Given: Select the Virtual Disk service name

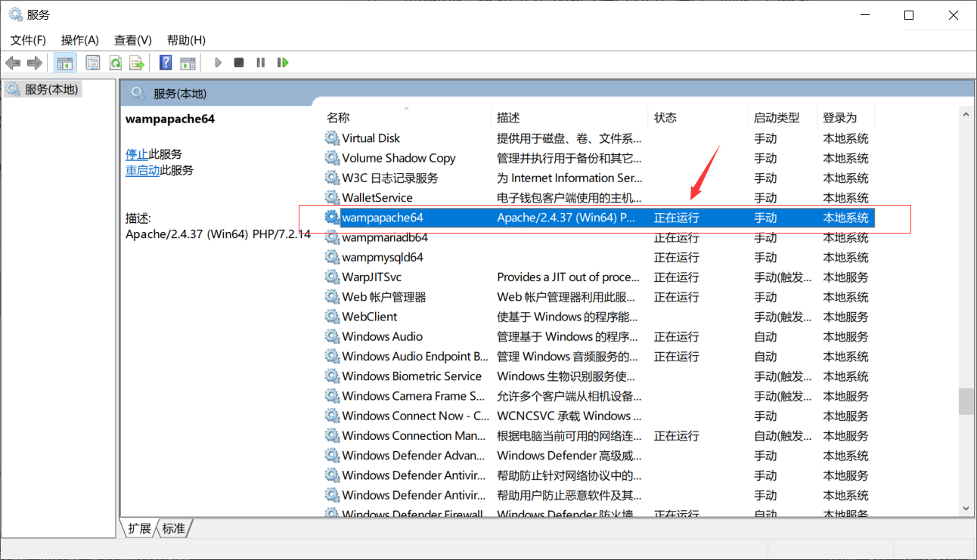Looking at the screenshot, I should coord(371,138).
